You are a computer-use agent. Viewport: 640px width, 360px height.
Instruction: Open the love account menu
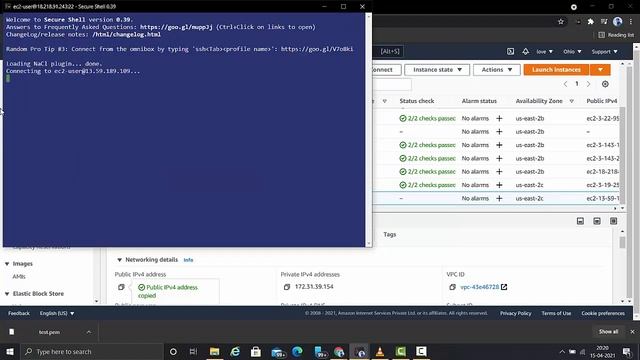544,51
